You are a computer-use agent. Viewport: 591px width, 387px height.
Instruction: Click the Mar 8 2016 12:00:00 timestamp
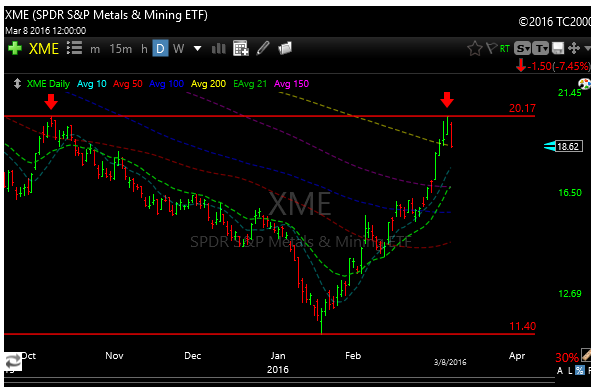(46, 31)
